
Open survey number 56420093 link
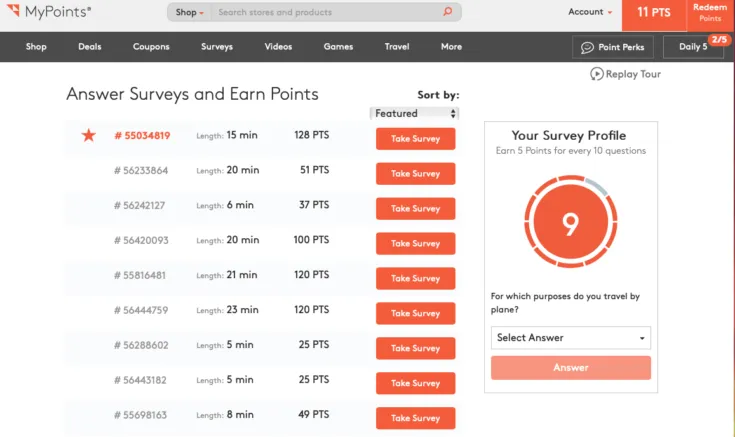point(141,241)
